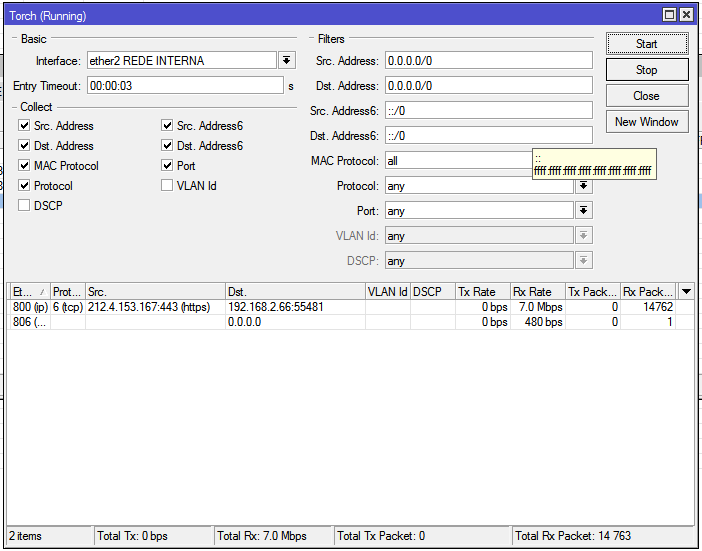
Task: Click Total Rx: 7.0 Mbps status entry
Action: coord(274,536)
